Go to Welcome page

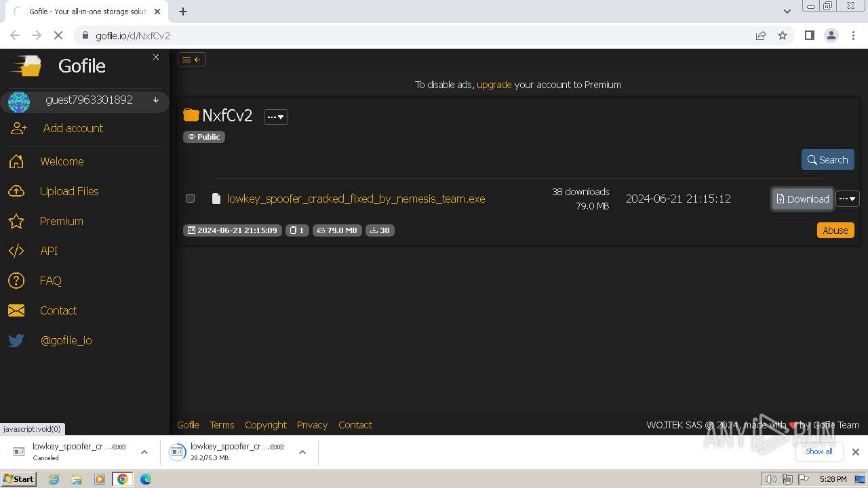62,161
